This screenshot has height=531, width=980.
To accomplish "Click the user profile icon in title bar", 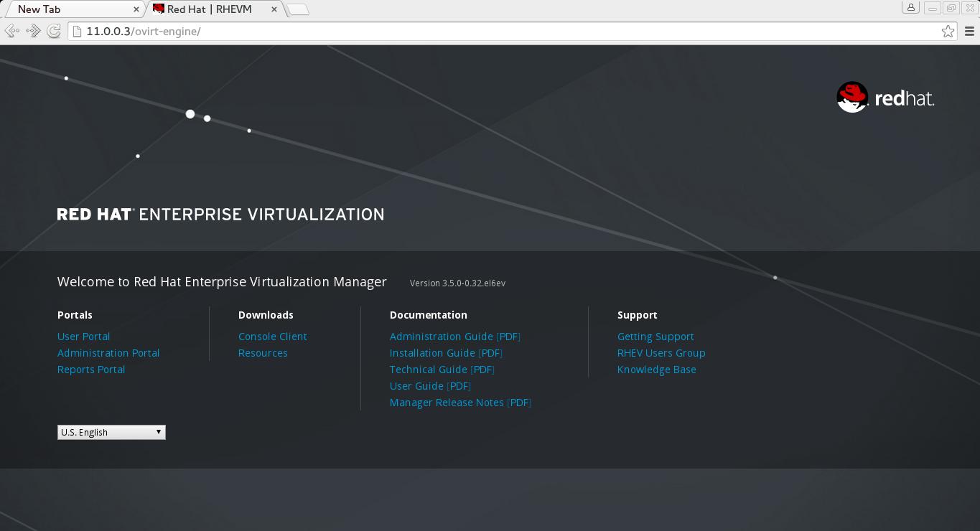I will pyautogui.click(x=911, y=8).
